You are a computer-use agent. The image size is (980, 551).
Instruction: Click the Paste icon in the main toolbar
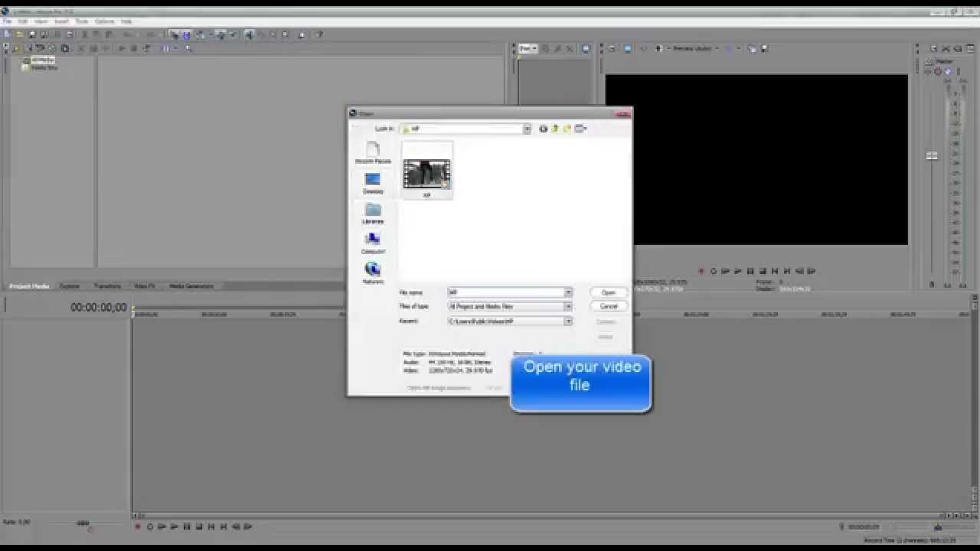(x=108, y=34)
